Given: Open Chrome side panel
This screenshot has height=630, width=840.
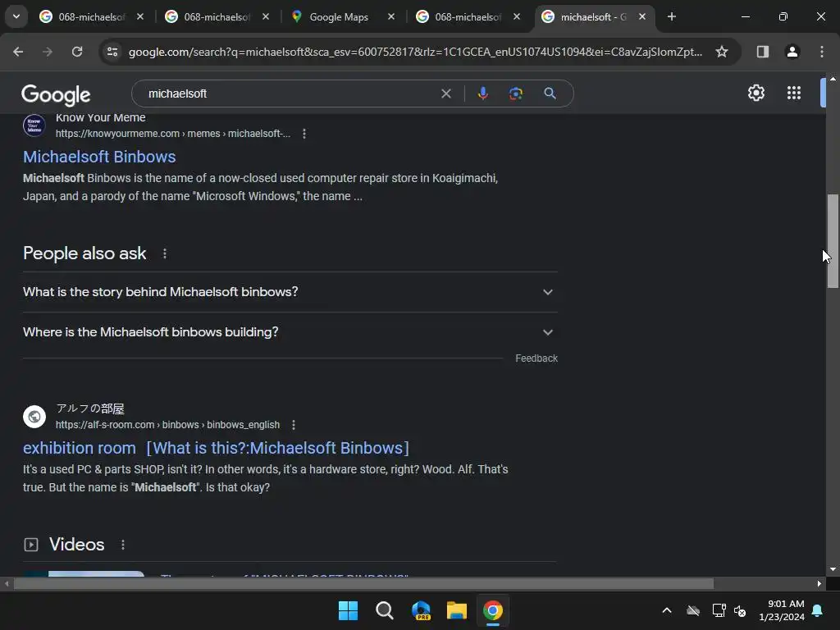Looking at the screenshot, I should pyautogui.click(x=762, y=52).
